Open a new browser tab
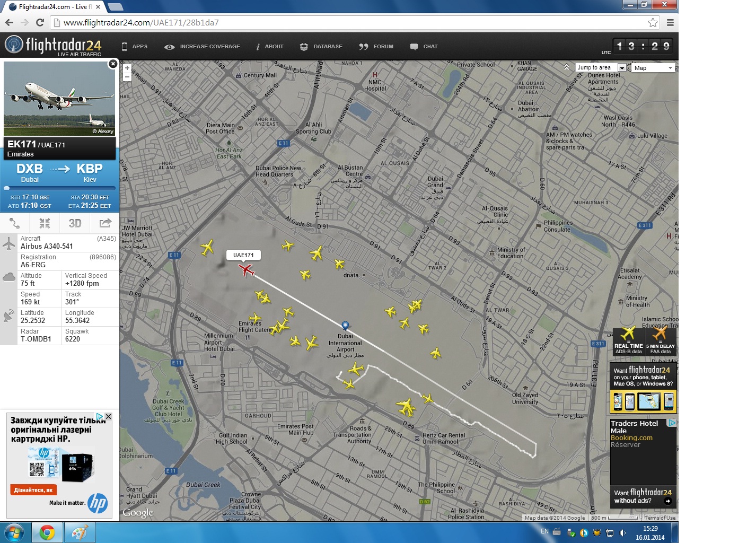The width and height of the screenshot is (756, 543). pos(115,7)
